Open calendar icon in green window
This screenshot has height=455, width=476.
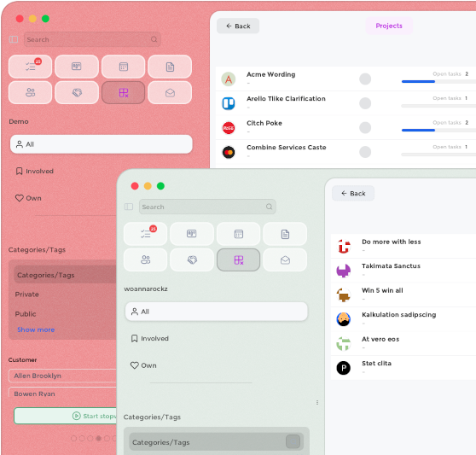pos(239,234)
